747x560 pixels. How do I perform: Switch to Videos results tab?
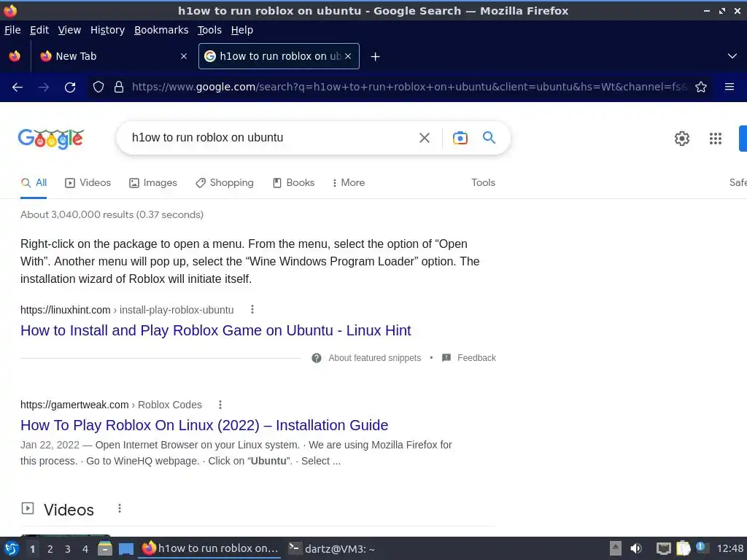88,182
